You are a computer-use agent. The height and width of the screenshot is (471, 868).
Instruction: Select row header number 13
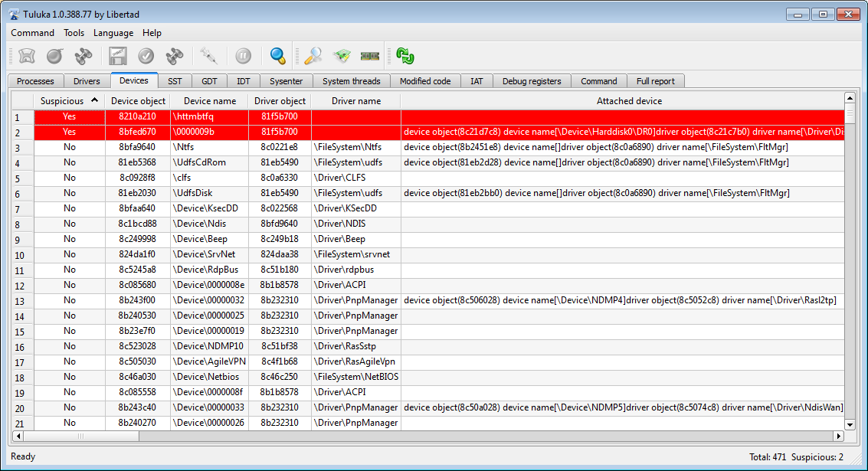click(x=23, y=301)
